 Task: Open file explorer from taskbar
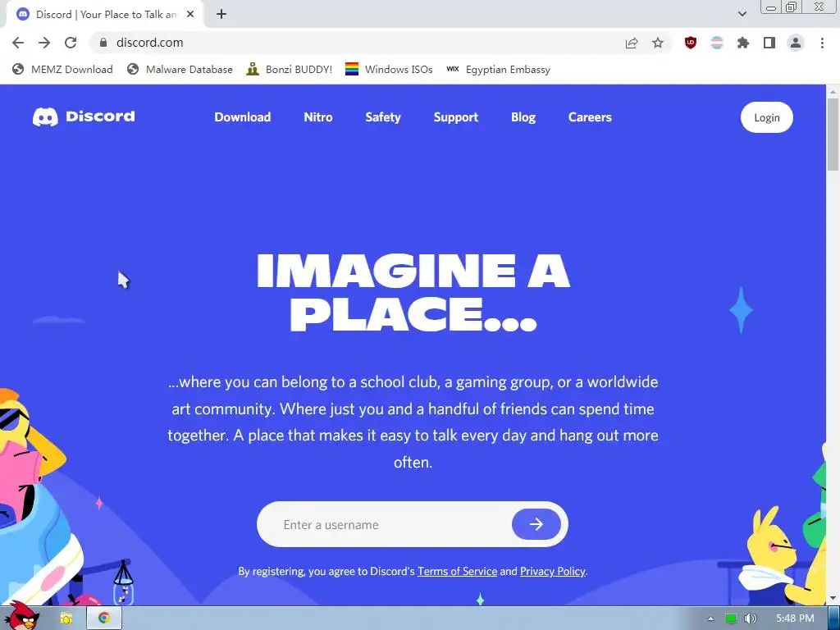pos(66,619)
